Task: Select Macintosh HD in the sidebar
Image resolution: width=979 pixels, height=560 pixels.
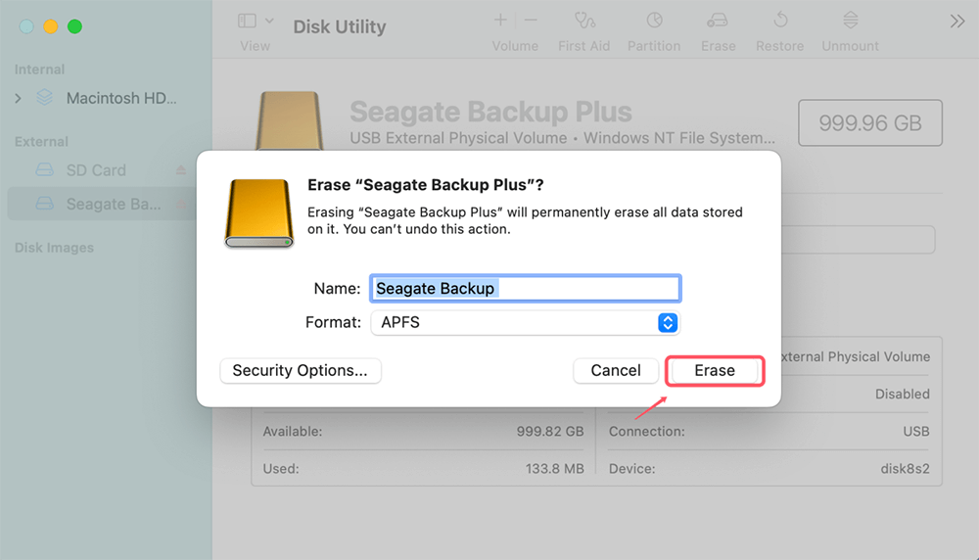Action: [121, 99]
